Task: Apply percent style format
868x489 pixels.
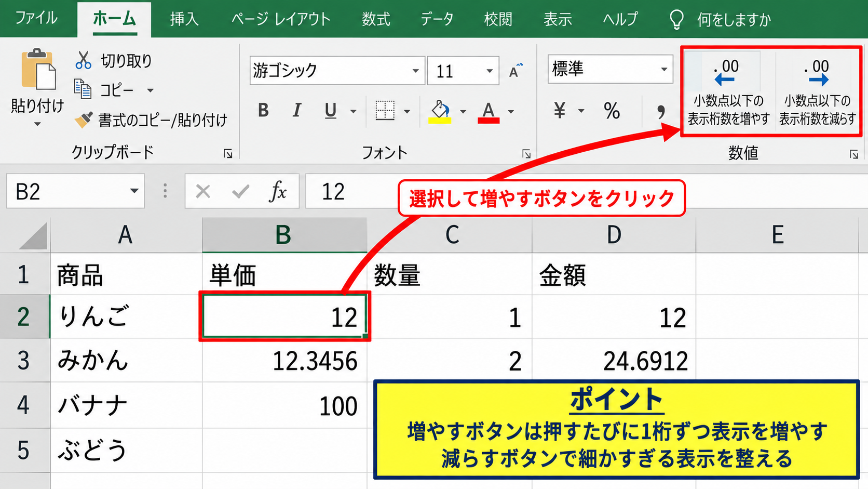Action: 612,111
